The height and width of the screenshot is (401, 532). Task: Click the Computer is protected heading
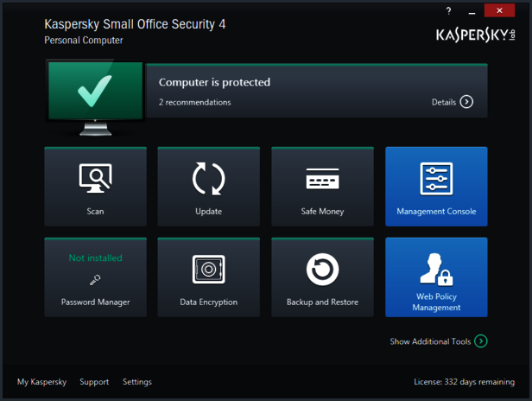pyautogui.click(x=214, y=82)
